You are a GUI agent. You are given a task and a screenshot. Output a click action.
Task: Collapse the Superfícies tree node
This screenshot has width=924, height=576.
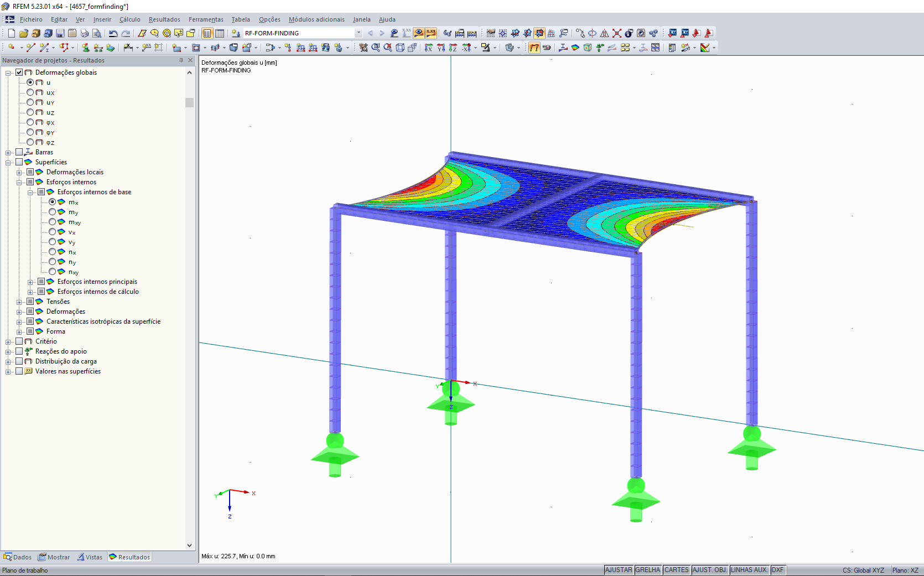tap(8, 163)
